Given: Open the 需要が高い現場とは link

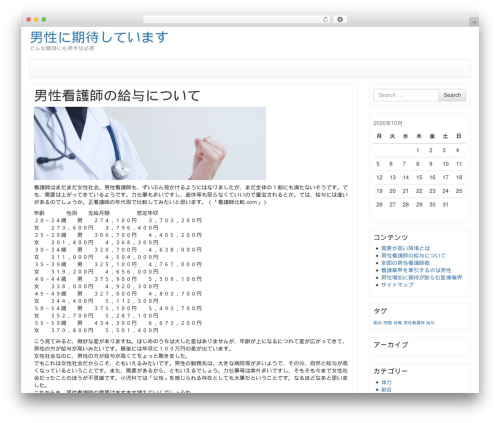Looking at the screenshot, I should tap(405, 248).
